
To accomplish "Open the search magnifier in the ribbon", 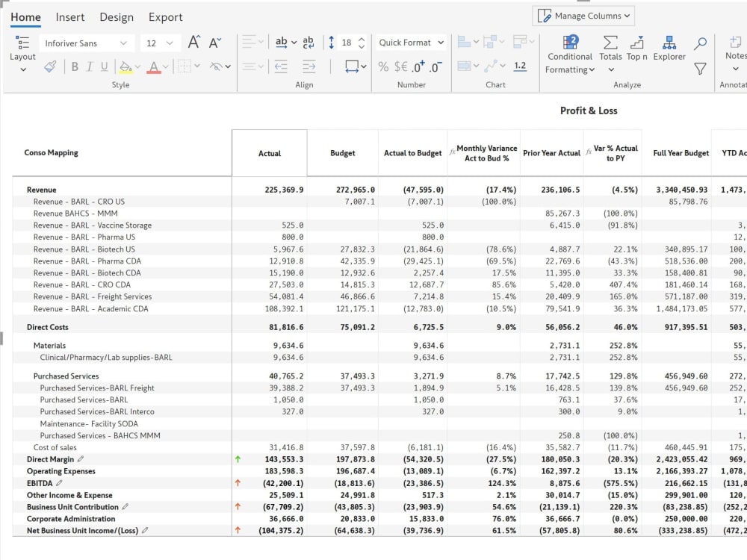I will pyautogui.click(x=701, y=43).
